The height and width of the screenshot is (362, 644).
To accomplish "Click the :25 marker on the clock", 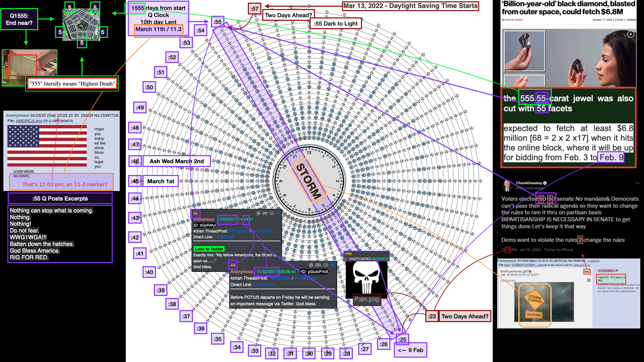I will click(x=402, y=339).
